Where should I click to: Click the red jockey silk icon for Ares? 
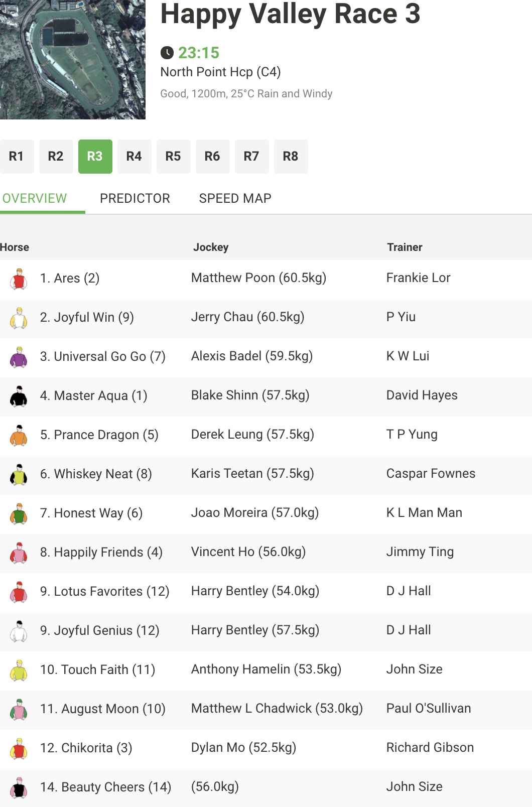click(19, 279)
